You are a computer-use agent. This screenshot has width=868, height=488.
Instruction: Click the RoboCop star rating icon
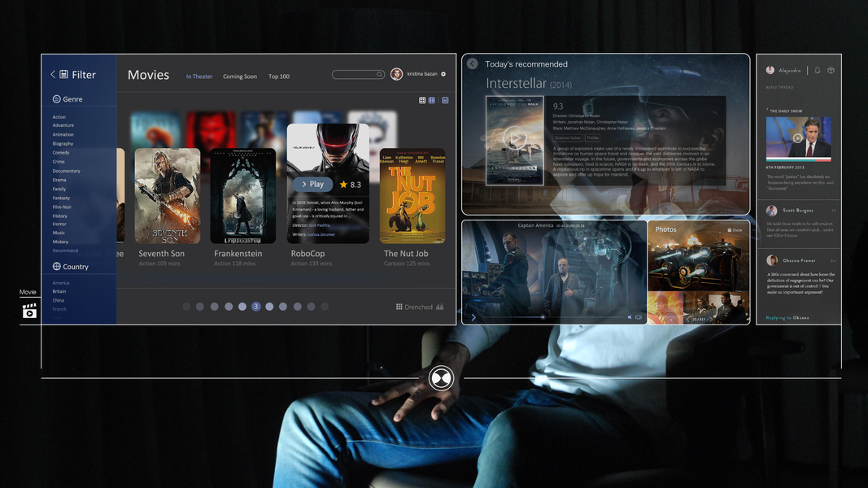pyautogui.click(x=344, y=185)
